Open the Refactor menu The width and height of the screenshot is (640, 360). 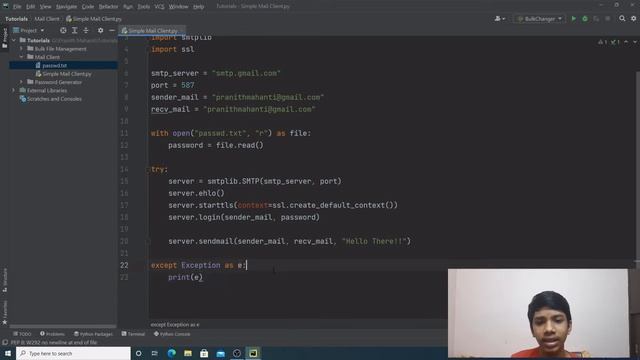(x=108, y=7)
